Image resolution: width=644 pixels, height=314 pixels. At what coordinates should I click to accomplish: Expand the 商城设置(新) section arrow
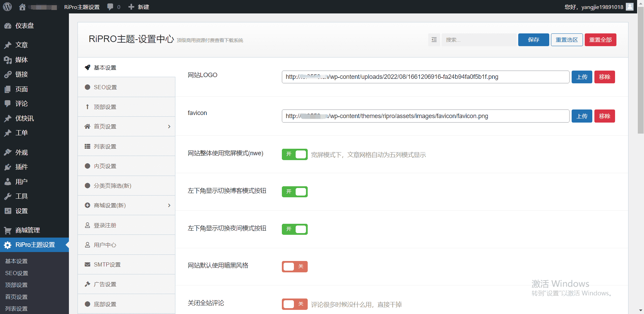[169, 206]
